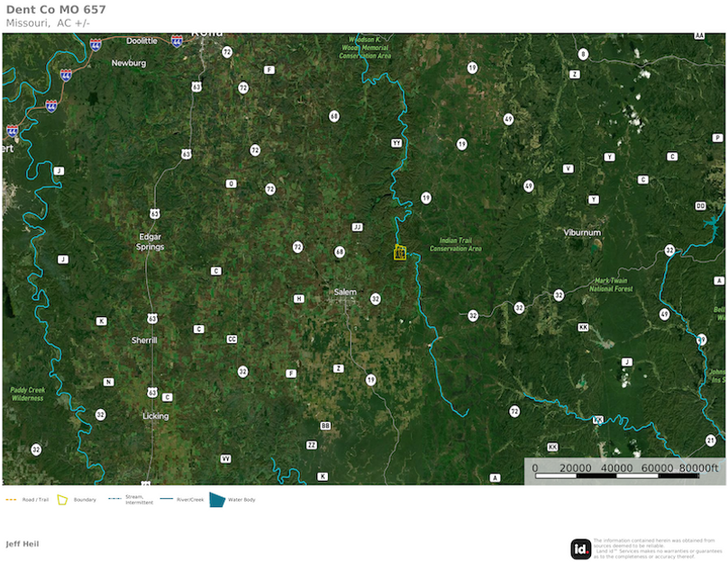
Task: Select the Newburg town label
Action: click(x=129, y=63)
